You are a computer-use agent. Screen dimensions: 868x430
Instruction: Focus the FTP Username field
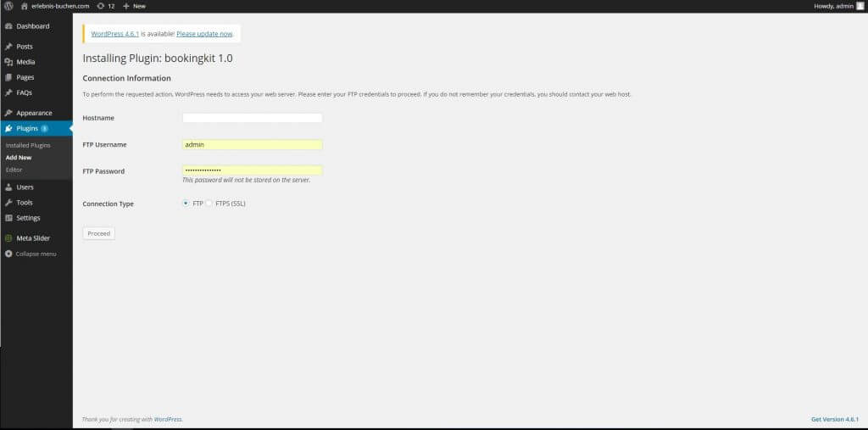click(x=253, y=145)
